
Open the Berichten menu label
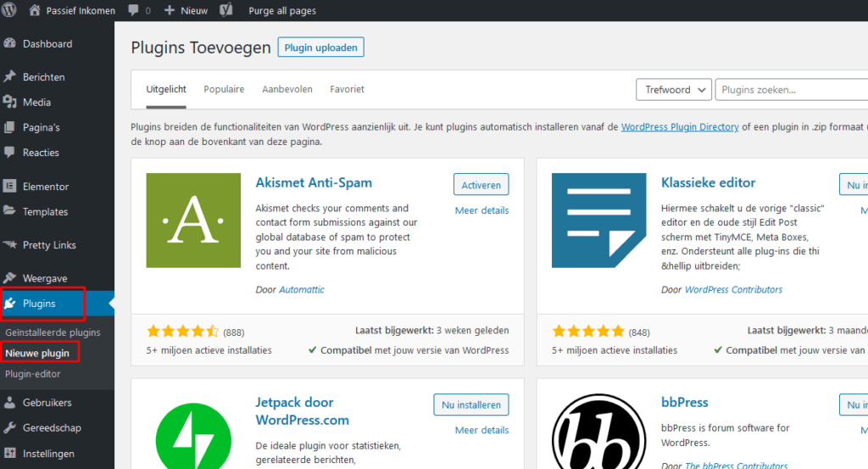[x=44, y=77]
